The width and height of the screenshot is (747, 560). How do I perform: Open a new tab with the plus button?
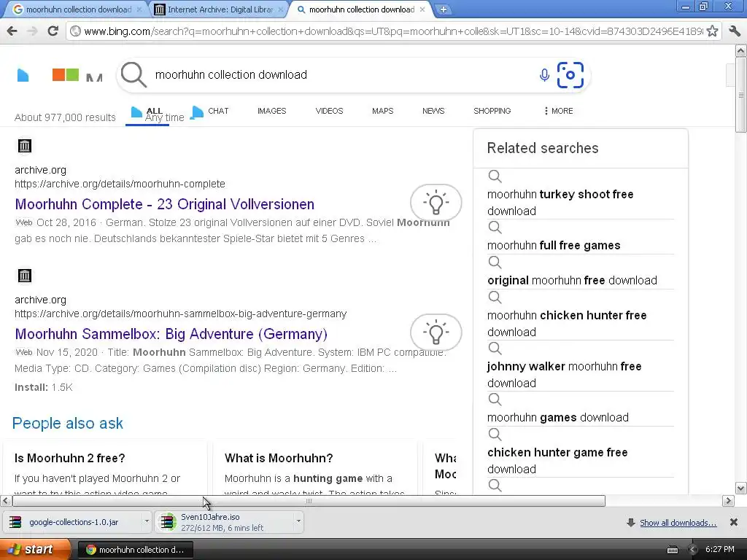[x=443, y=9]
